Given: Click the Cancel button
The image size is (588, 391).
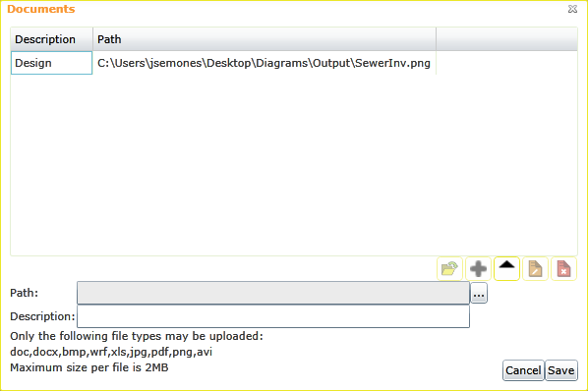Looking at the screenshot, I should (523, 370).
